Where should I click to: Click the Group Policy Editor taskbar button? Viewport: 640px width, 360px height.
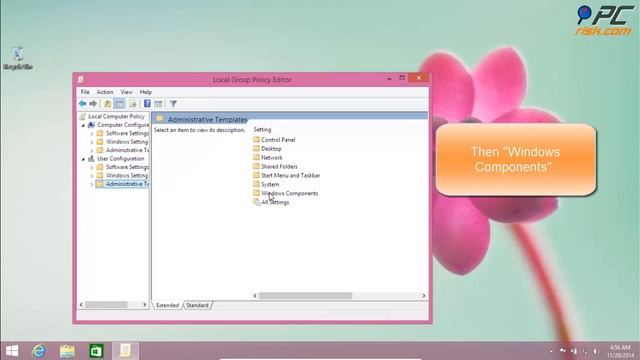click(125, 351)
